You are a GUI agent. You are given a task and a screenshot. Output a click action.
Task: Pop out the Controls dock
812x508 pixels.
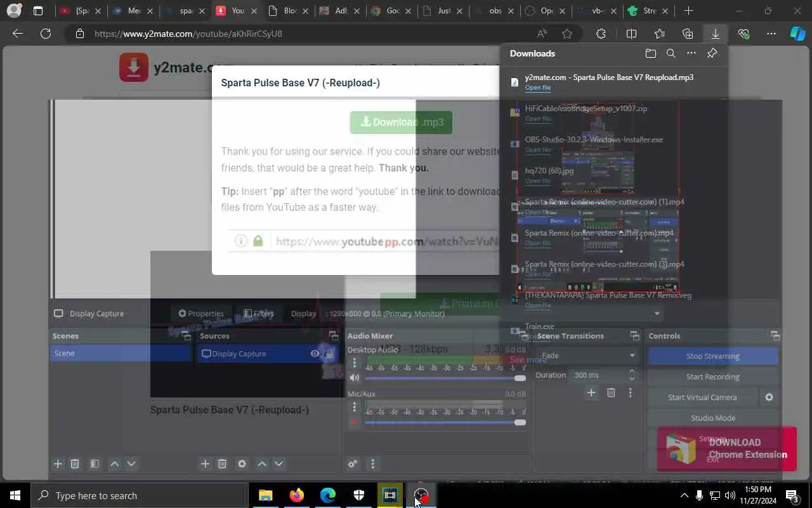[x=775, y=336]
